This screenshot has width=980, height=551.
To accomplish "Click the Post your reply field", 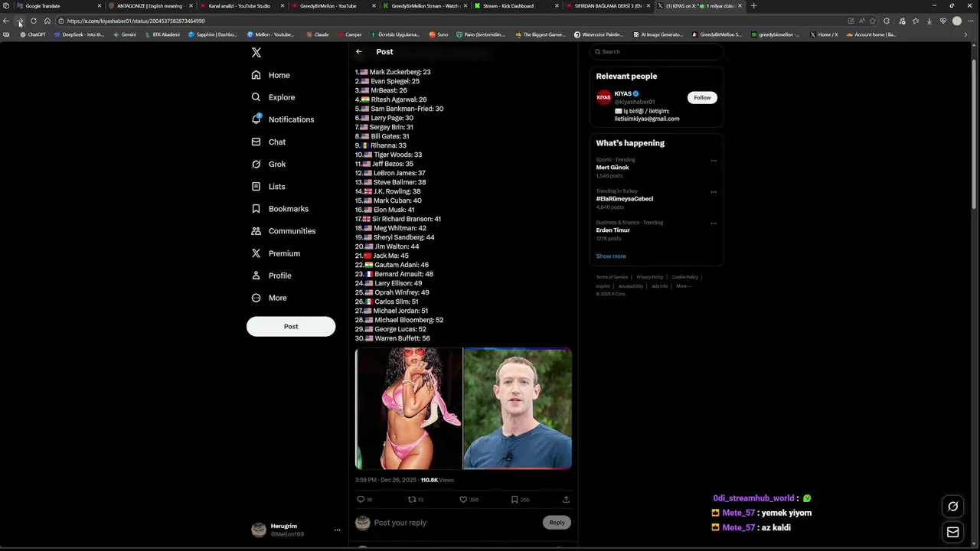I will 456,523.
